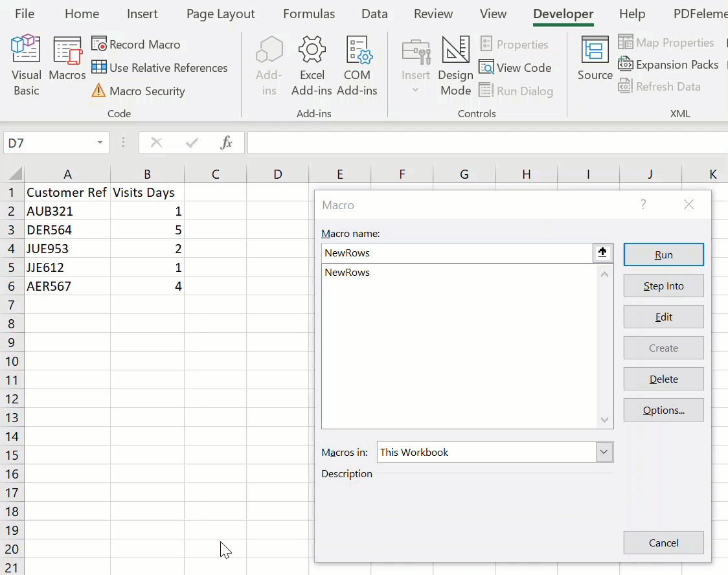Open the Formulas tab
Viewport: 728px width, 575px height.
[309, 14]
